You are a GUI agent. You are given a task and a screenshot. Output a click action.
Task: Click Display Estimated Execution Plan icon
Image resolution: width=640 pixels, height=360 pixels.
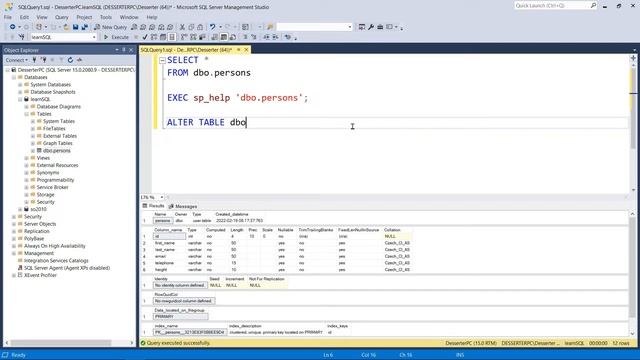154,37
